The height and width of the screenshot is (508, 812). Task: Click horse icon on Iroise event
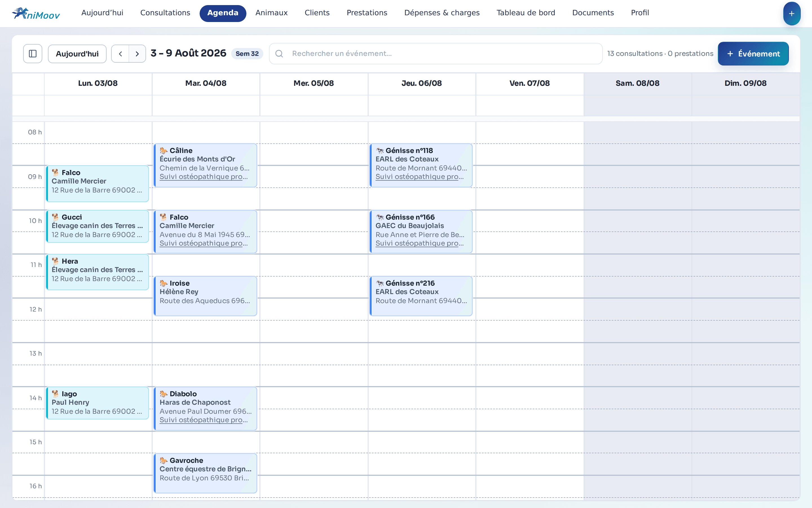point(164,283)
